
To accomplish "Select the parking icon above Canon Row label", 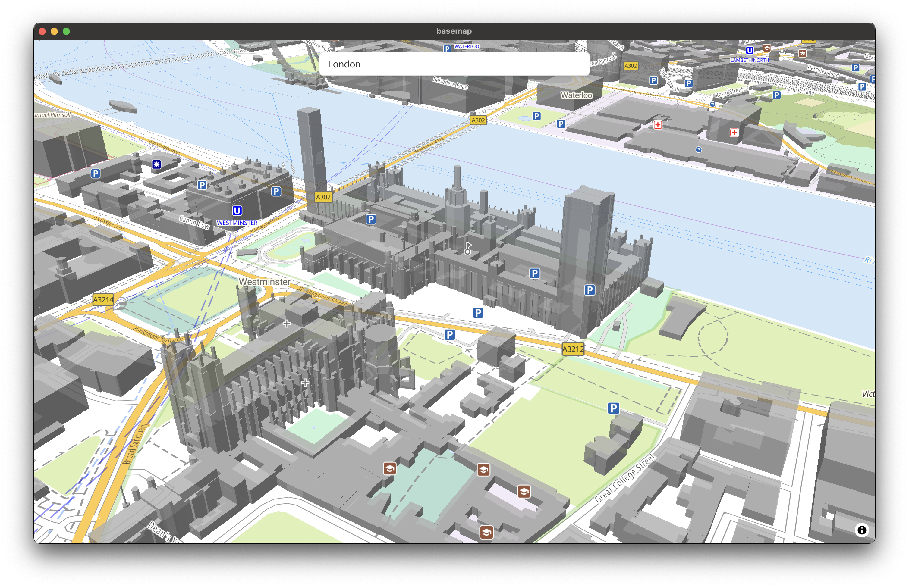I will click(x=202, y=185).
